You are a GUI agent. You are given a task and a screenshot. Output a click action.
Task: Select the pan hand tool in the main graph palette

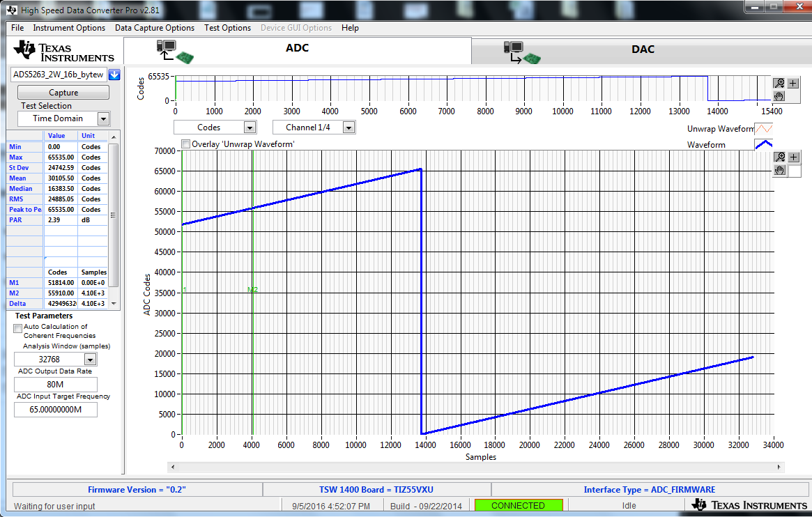tap(779, 170)
